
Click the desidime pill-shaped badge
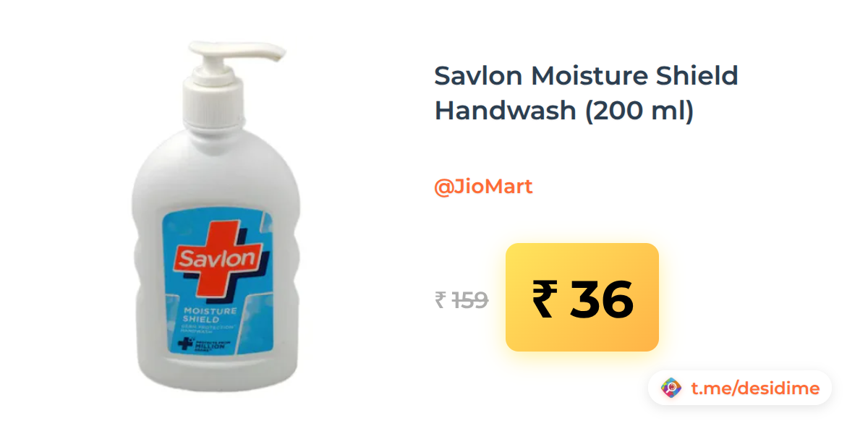[x=740, y=388]
